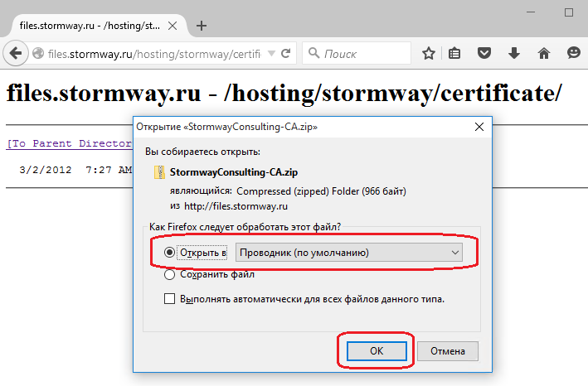Open the downloads arrow icon
The image size is (588, 386).
point(513,53)
